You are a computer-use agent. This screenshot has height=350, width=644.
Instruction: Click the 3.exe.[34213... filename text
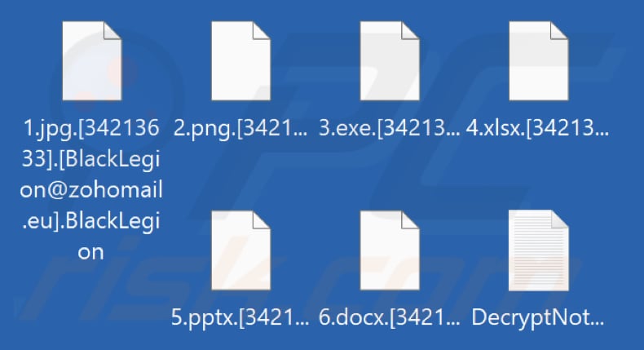point(390,128)
